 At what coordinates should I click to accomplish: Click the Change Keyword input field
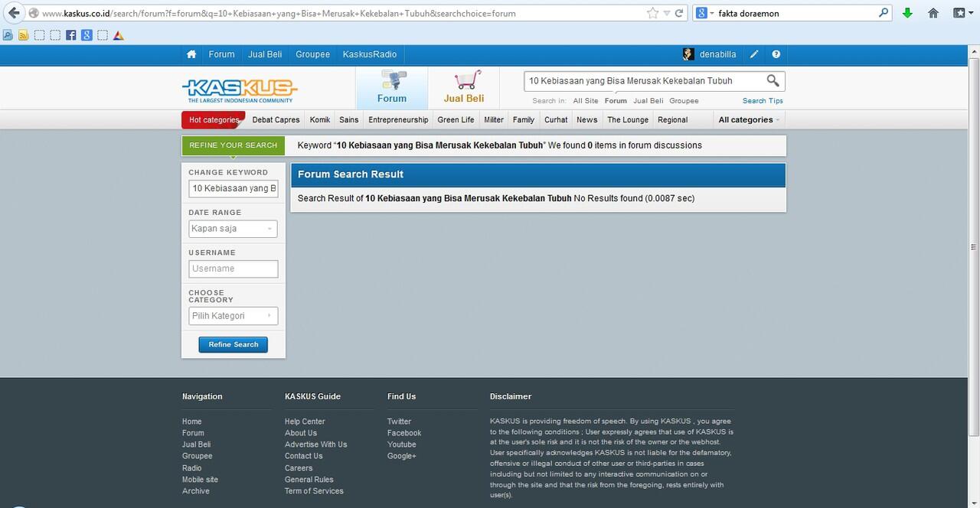(x=234, y=188)
